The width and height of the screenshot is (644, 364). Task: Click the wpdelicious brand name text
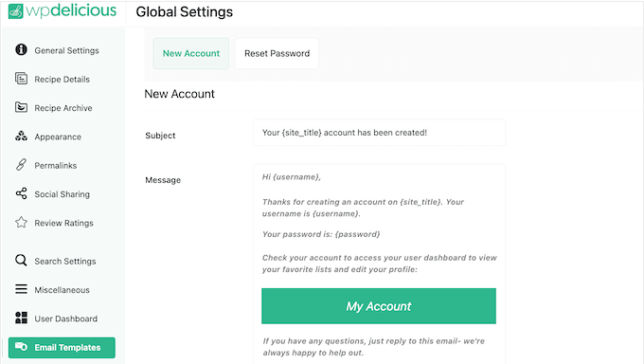pos(71,10)
